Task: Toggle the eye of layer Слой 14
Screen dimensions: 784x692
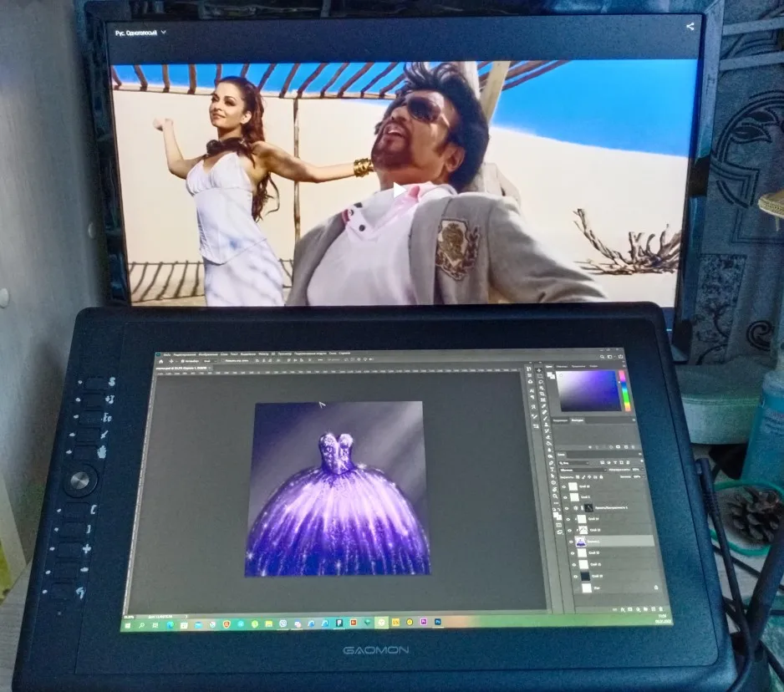Action: [x=568, y=520]
